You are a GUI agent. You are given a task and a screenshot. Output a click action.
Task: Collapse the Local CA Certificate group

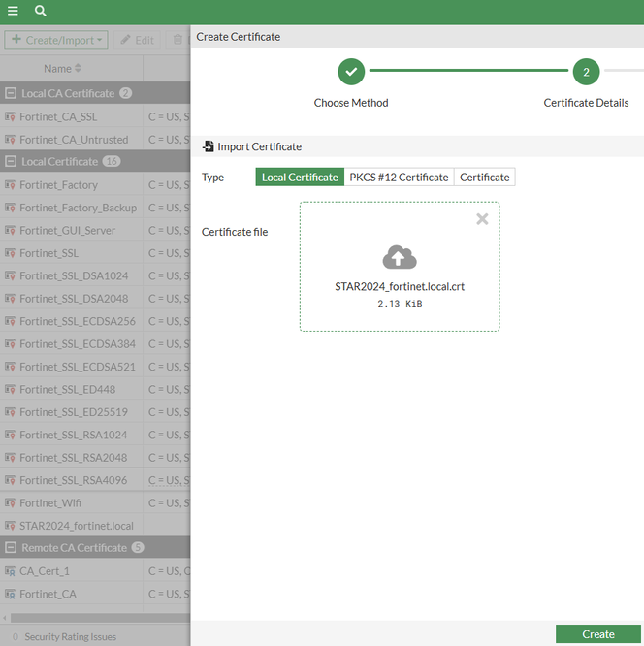pos(11,93)
